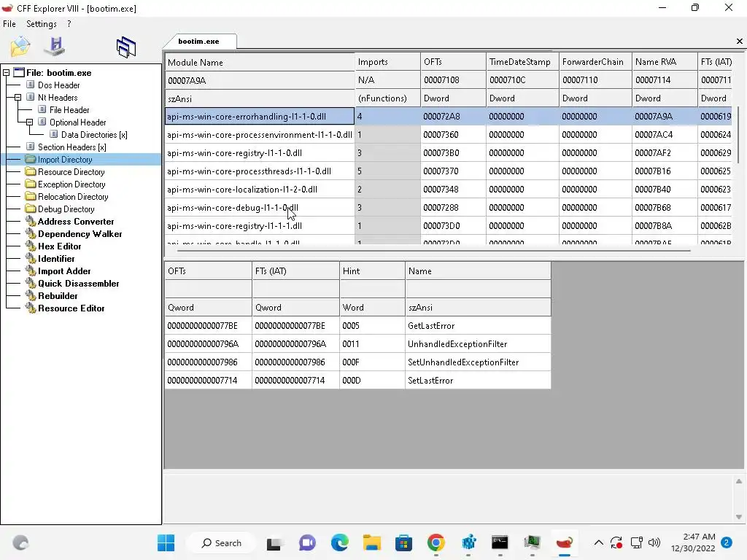Click the Hex Editor tool icon

point(31,246)
